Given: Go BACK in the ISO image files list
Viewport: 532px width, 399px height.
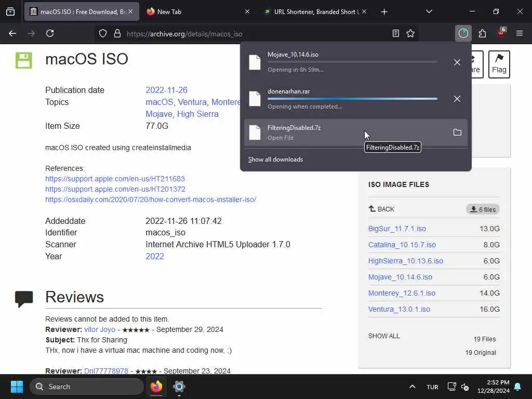Looking at the screenshot, I should pos(382,209).
